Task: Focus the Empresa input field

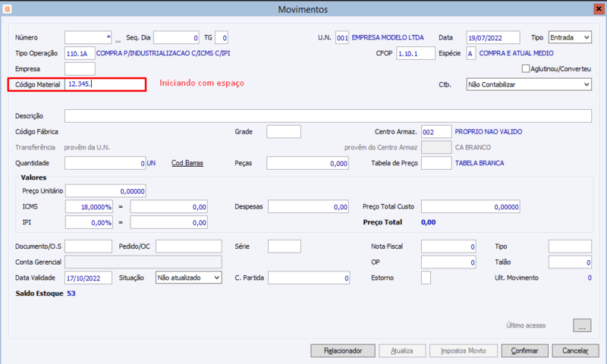Action: click(x=80, y=69)
